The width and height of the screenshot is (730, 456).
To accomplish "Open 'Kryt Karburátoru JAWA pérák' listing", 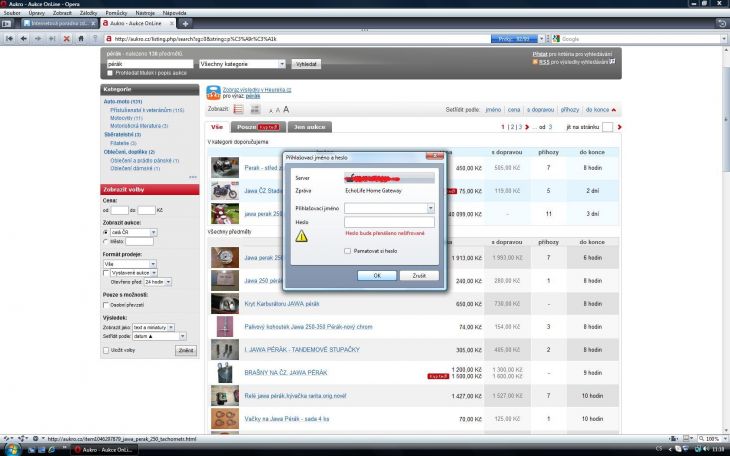I will coord(282,304).
